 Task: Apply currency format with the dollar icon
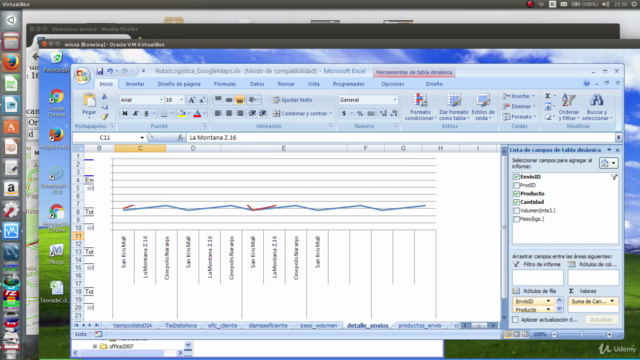point(344,113)
